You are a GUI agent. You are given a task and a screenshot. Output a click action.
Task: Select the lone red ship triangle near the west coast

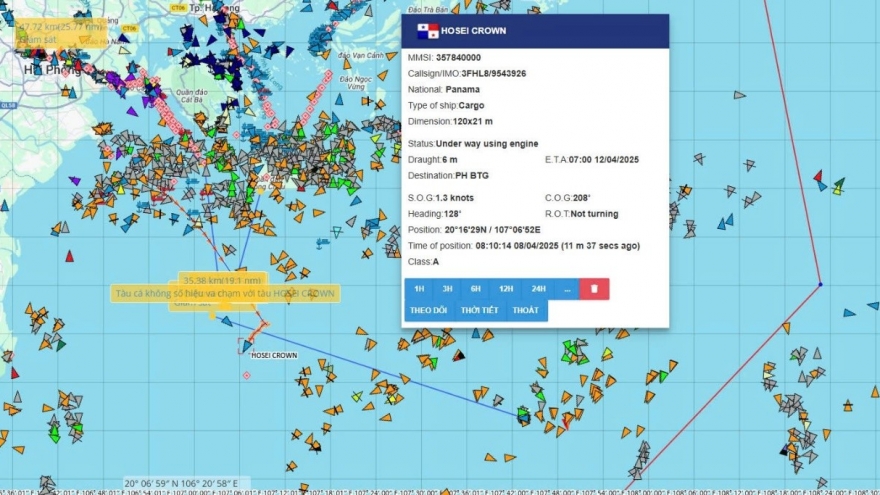click(69, 256)
